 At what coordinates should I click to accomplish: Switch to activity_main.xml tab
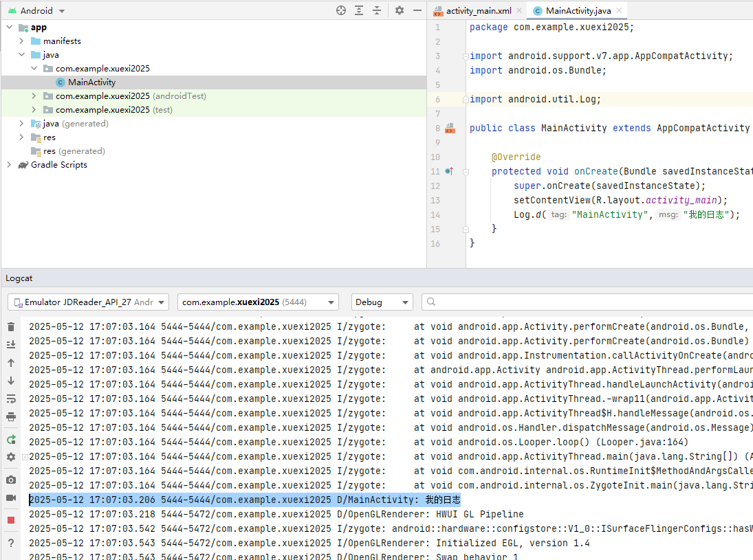pos(479,10)
